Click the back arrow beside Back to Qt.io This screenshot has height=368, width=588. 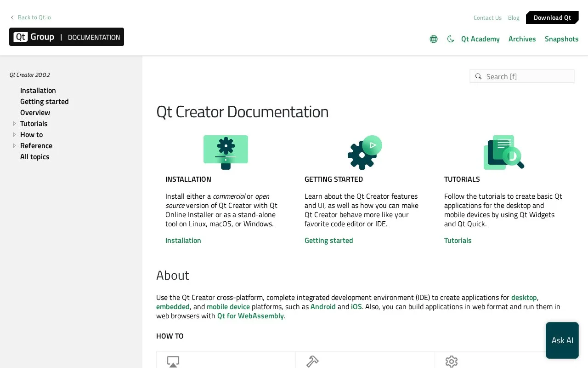[12, 17]
